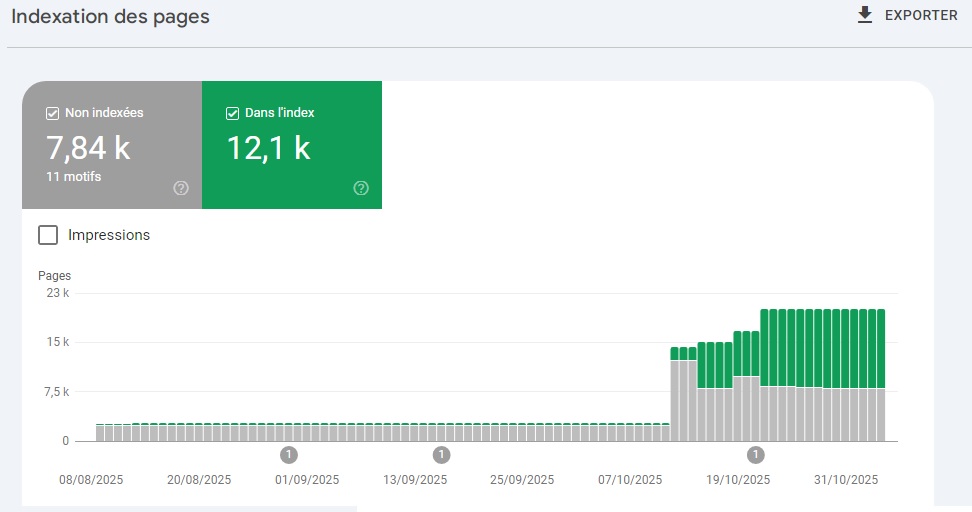
Task: Uncheck the Dans l'index checkbox
Action: (x=233, y=113)
